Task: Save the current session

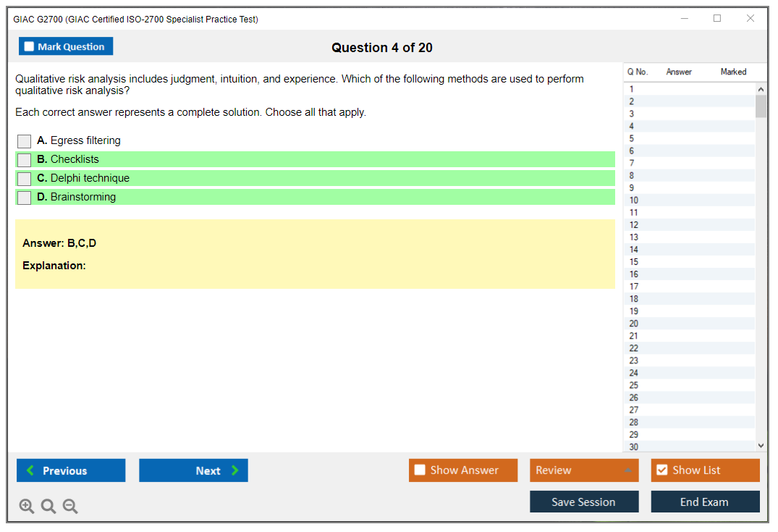Action: [584, 501]
